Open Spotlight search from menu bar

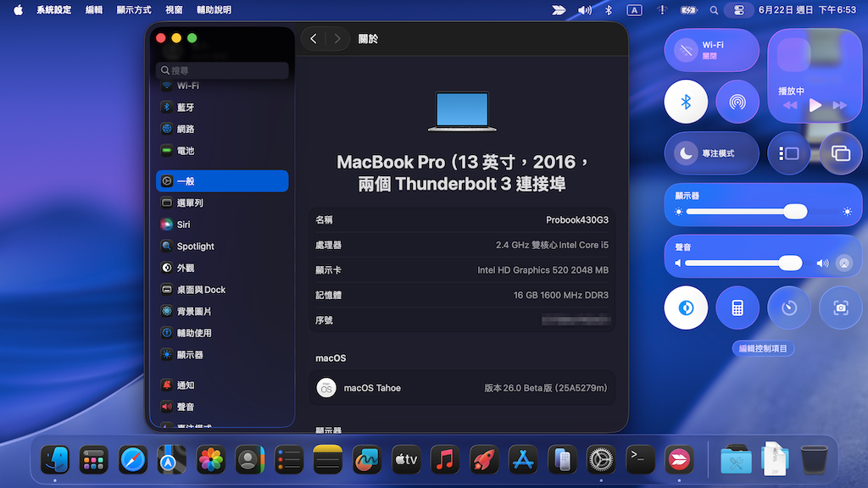714,10
